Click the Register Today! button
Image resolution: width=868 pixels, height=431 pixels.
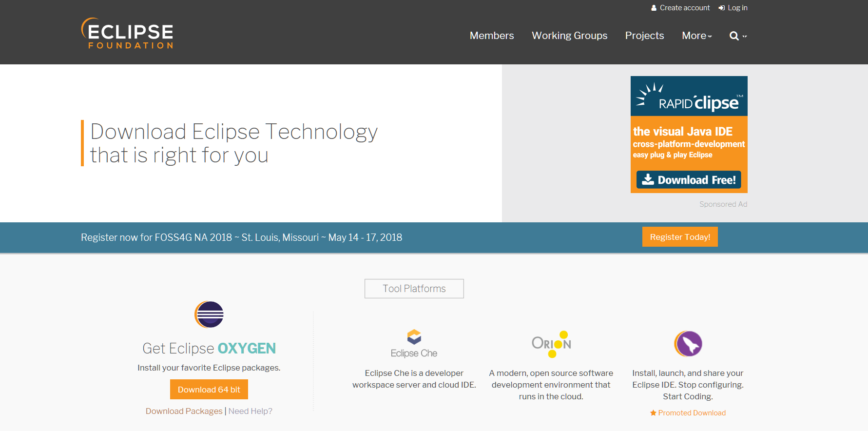click(680, 237)
